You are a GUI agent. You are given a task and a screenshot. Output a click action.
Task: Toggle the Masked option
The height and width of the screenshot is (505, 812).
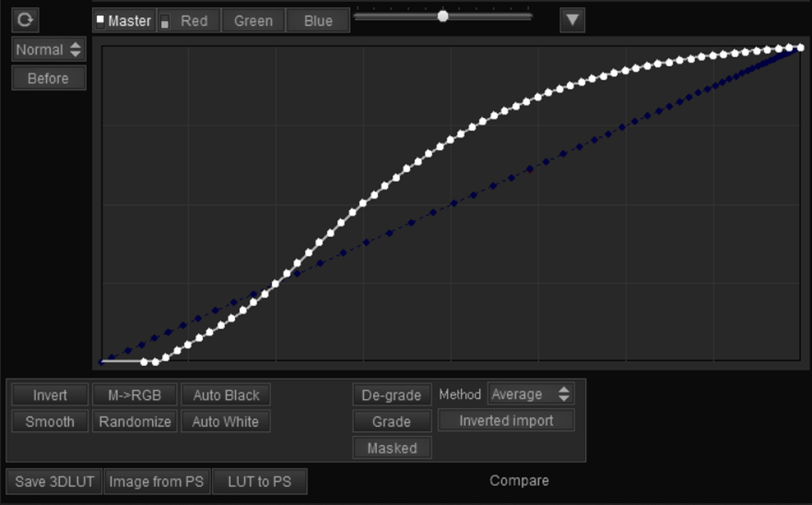[x=392, y=448]
